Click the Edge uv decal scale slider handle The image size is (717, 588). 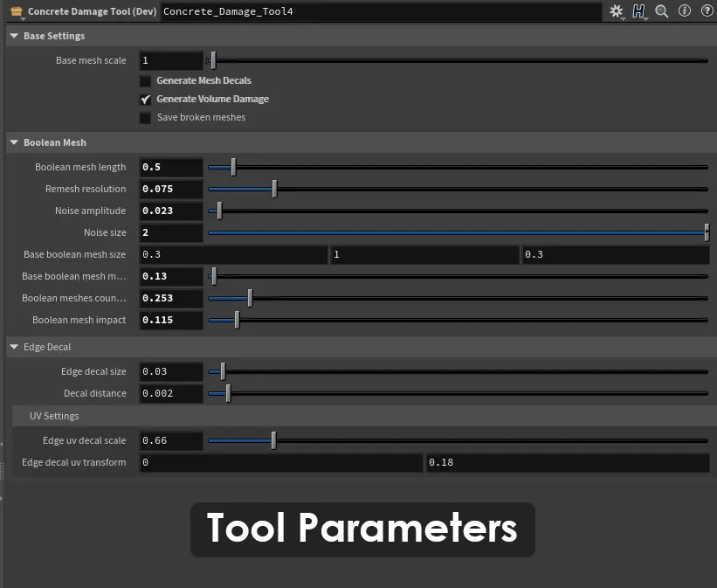[274, 440]
